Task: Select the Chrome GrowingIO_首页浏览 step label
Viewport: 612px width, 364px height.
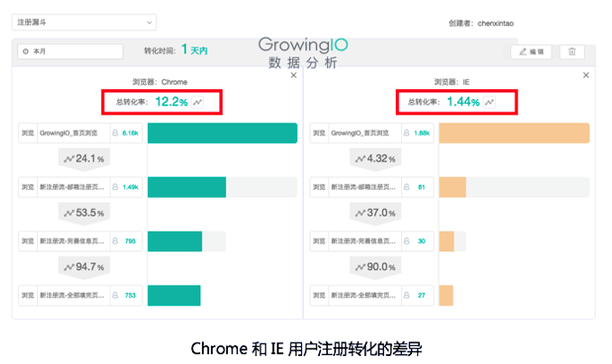Action: click(x=69, y=133)
